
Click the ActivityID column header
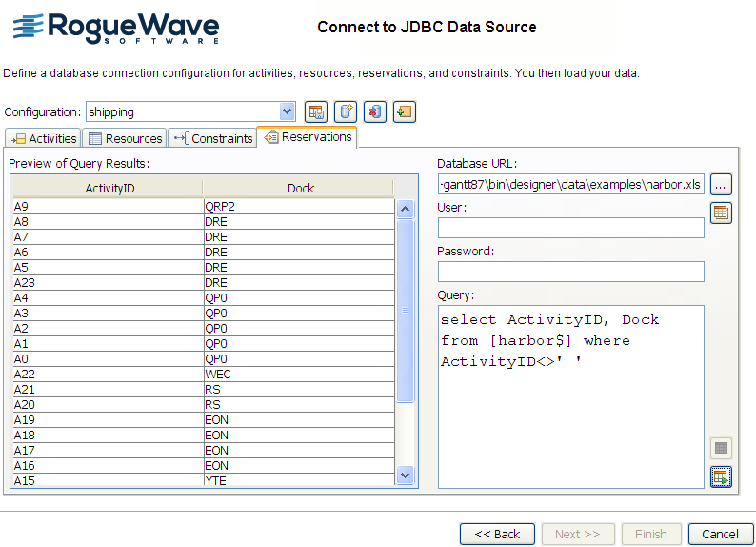(x=109, y=188)
